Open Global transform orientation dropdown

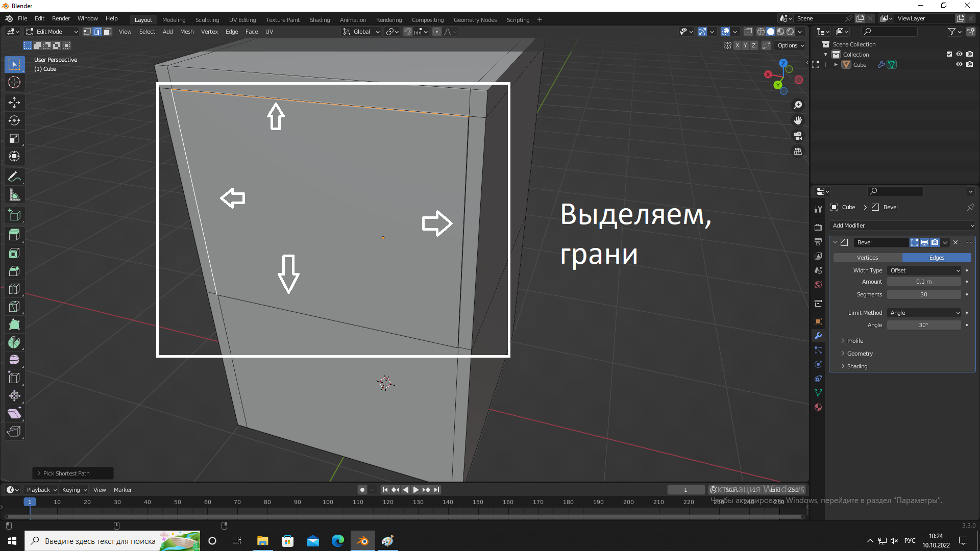tap(361, 32)
